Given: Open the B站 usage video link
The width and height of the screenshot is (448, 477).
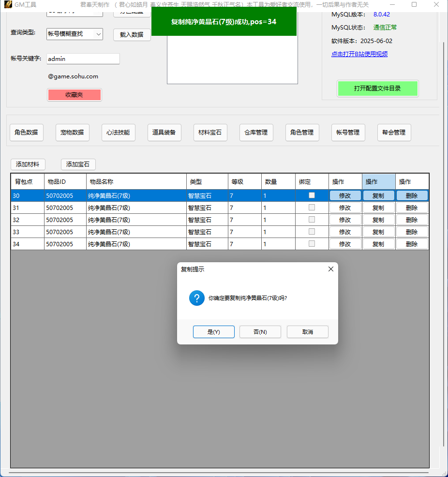Looking at the screenshot, I should tap(359, 54).
